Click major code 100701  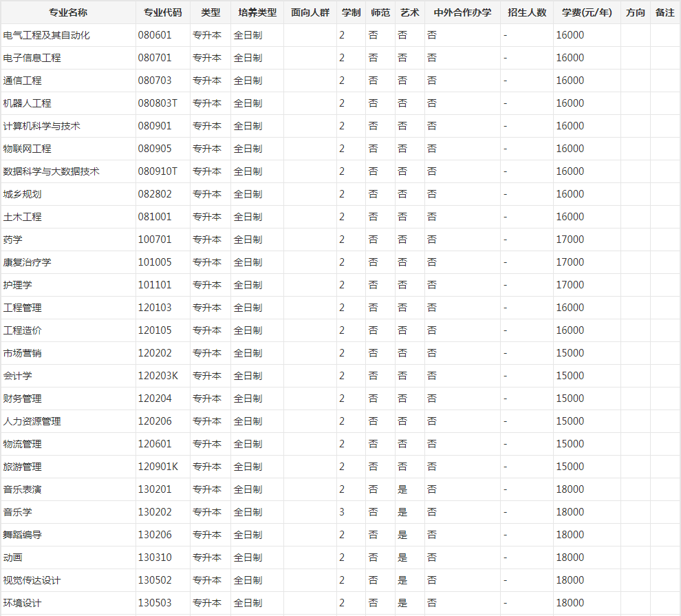pos(155,240)
